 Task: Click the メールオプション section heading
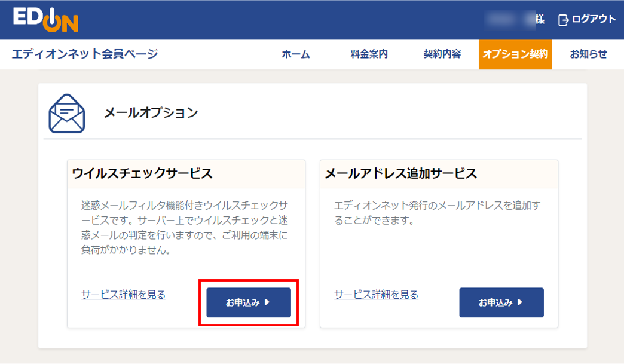pyautogui.click(x=151, y=112)
